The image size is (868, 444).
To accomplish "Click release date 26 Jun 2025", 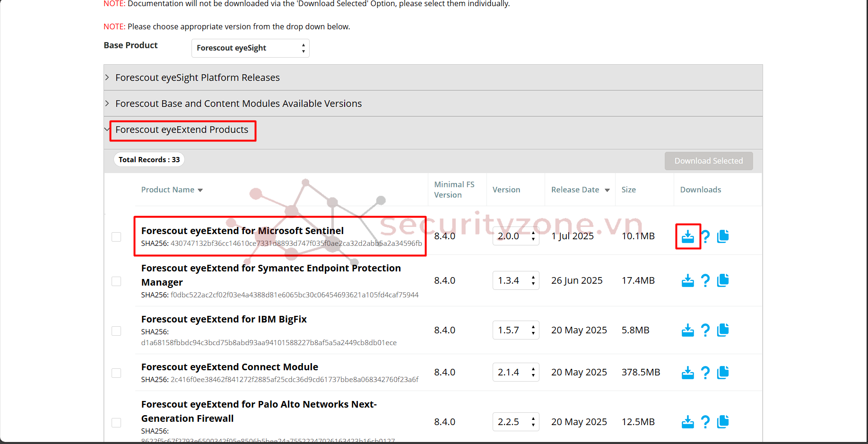I will point(577,280).
